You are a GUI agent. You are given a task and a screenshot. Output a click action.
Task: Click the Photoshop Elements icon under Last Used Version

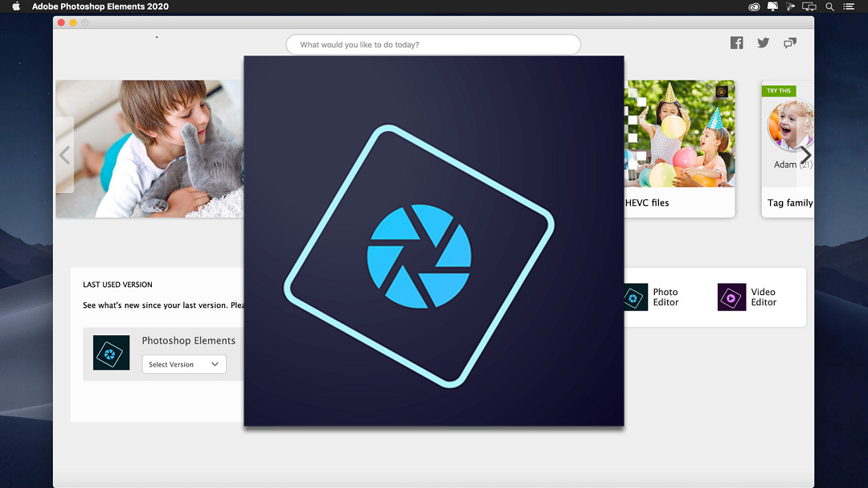[x=111, y=353]
